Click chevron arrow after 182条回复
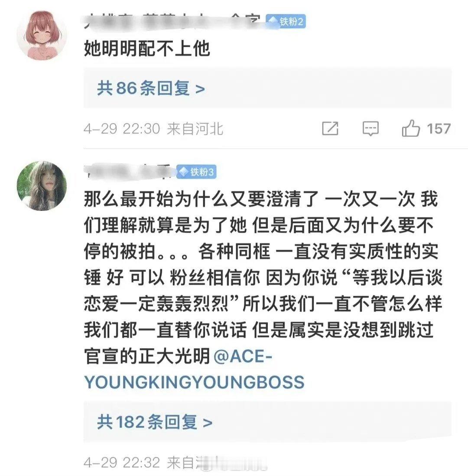Viewport: 468px width, 476px height. tap(208, 423)
